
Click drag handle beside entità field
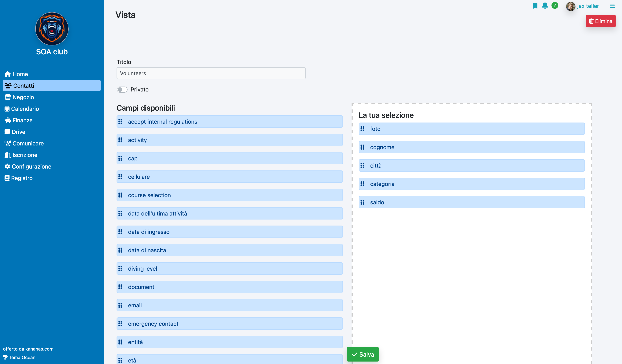coord(120,342)
